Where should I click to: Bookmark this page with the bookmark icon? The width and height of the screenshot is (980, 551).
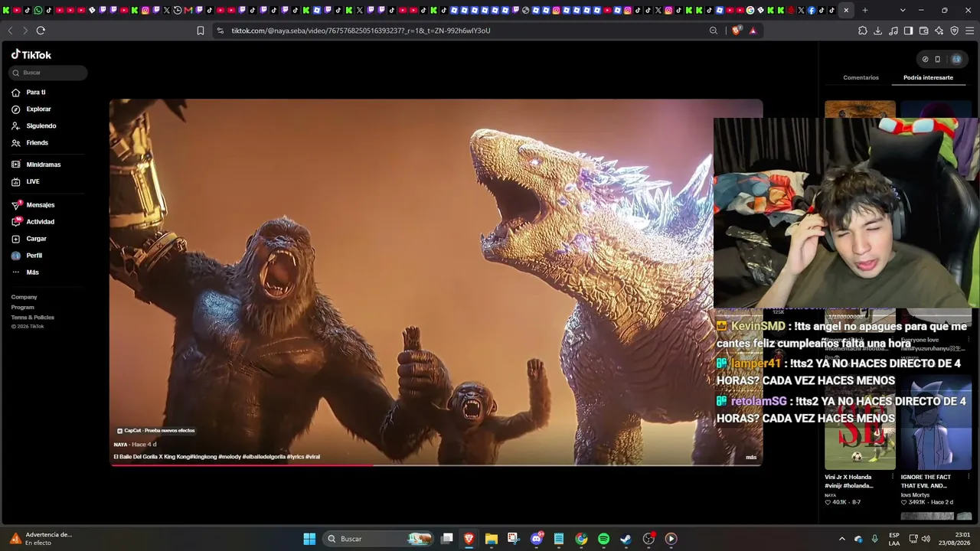[x=201, y=31]
